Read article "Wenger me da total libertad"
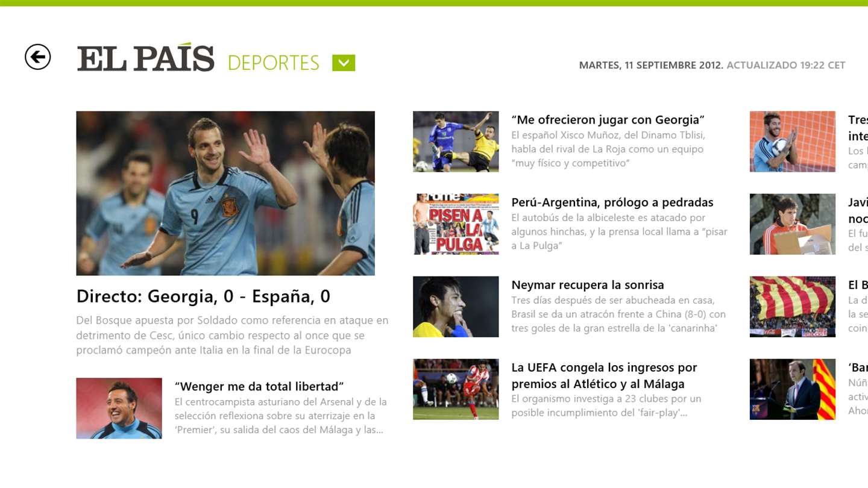This screenshot has width=868, height=488. [x=259, y=386]
